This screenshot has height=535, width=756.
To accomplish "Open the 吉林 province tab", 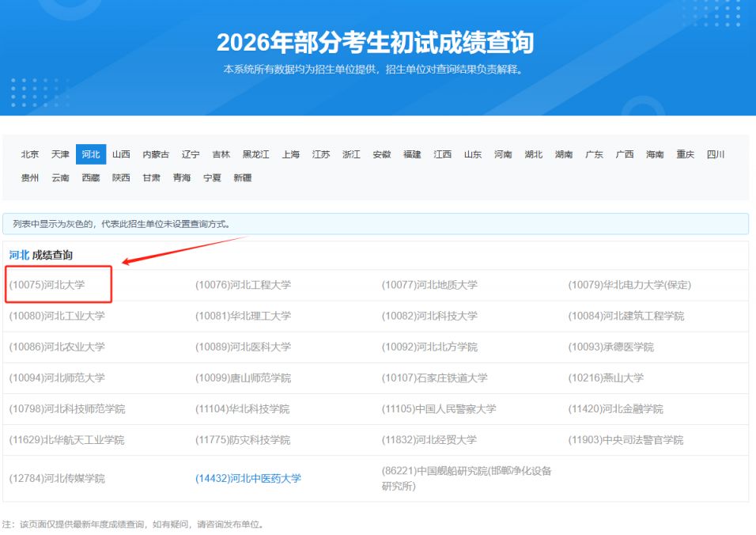I will (x=221, y=154).
